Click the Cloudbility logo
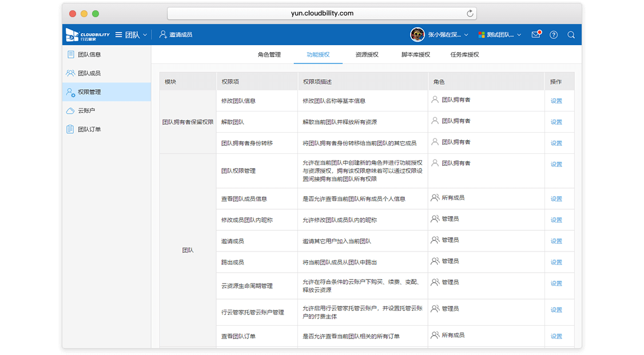The width and height of the screenshot is (644, 355). 88,35
